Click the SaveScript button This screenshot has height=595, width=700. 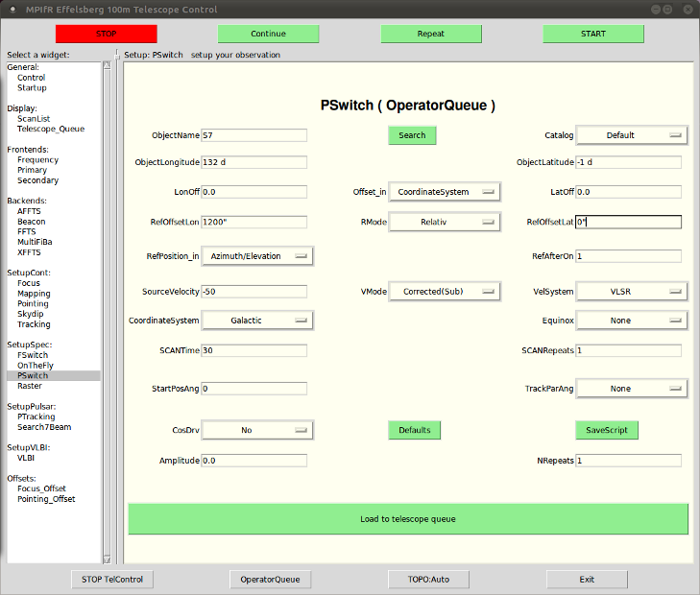pyautogui.click(x=607, y=430)
